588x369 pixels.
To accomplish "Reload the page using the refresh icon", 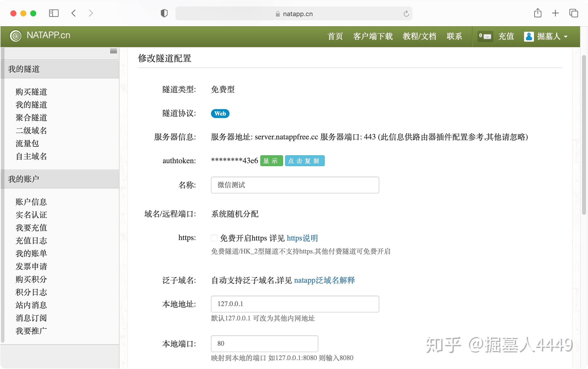I will pyautogui.click(x=406, y=14).
